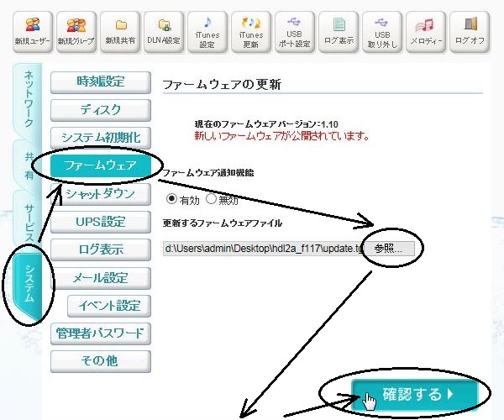Open the 管理者パスワード menu item
Image resolution: width=504 pixels, height=420 pixels.
(x=101, y=333)
